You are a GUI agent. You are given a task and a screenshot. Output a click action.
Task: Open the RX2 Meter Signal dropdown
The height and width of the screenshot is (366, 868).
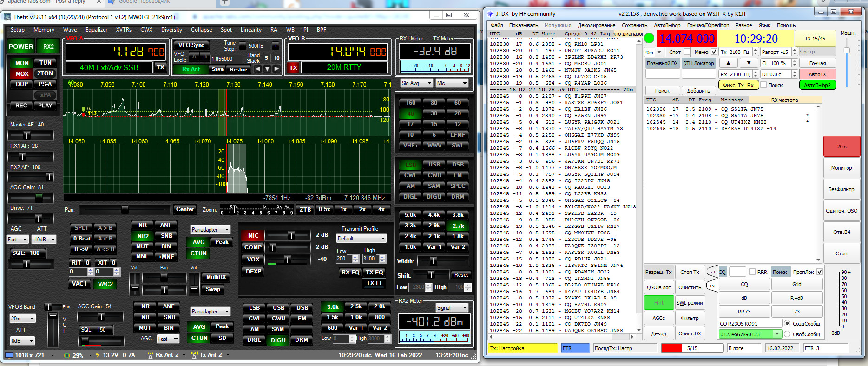click(x=452, y=308)
